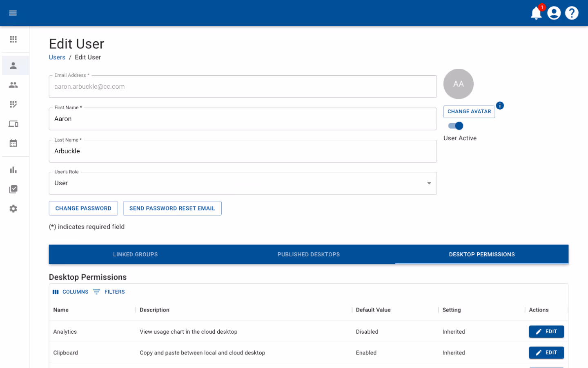This screenshot has width=588, height=368.
Task: Edit the Clipboard permission row
Action: pos(546,352)
